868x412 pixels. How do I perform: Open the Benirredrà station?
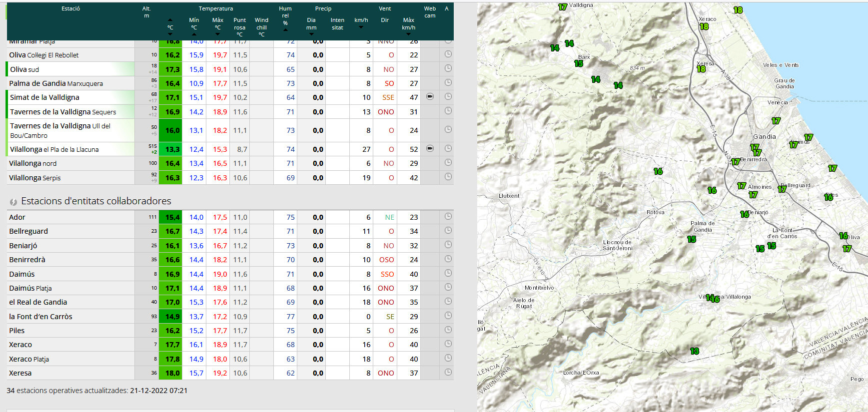[x=27, y=260]
